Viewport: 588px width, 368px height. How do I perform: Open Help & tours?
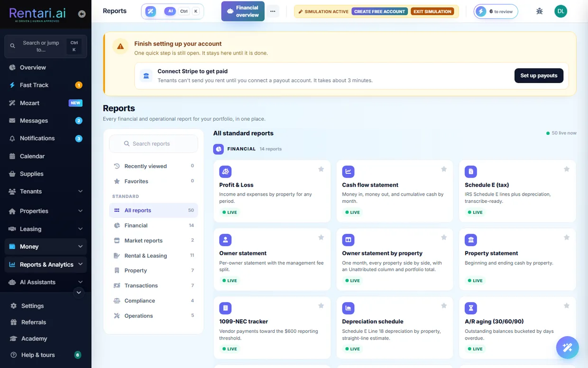point(46,355)
